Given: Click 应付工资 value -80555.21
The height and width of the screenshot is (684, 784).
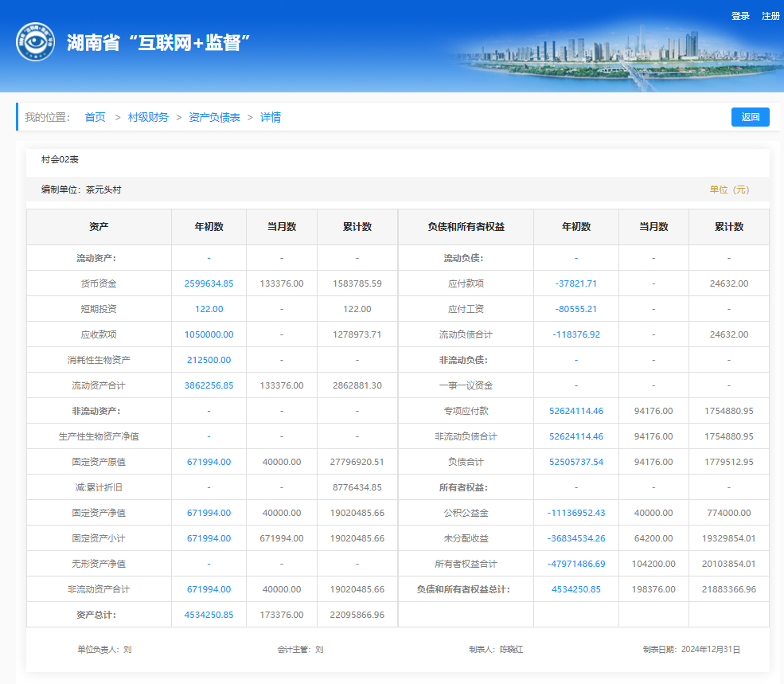Looking at the screenshot, I should tap(576, 309).
